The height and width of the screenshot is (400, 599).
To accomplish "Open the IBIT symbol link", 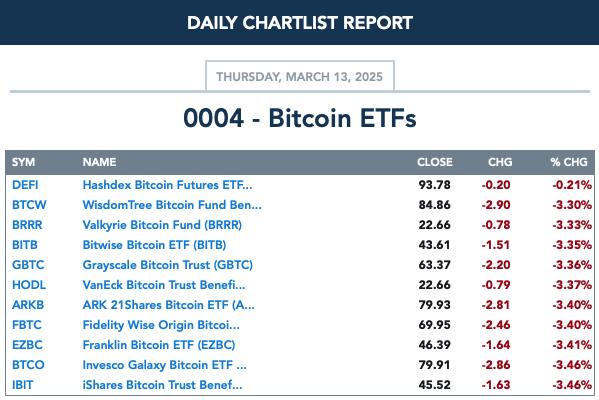I will [x=23, y=385].
